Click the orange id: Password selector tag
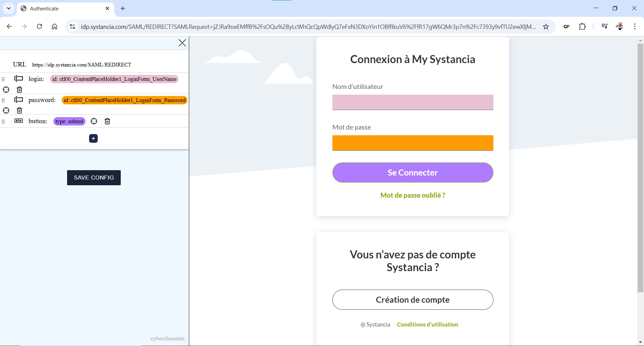 (124, 100)
